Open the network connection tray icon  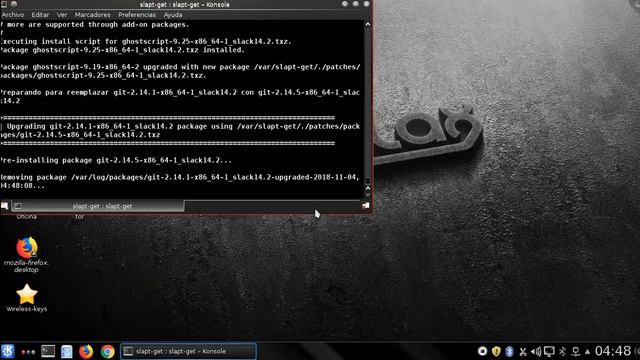click(x=576, y=351)
